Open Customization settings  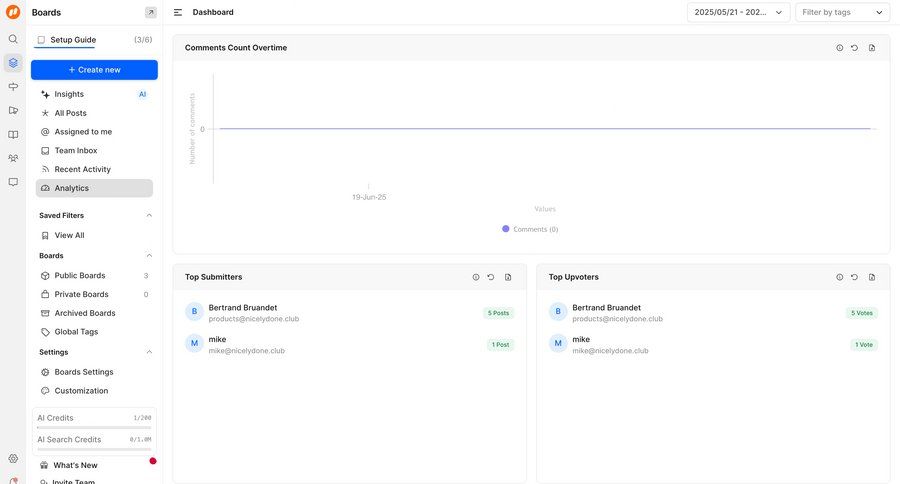pos(94,390)
